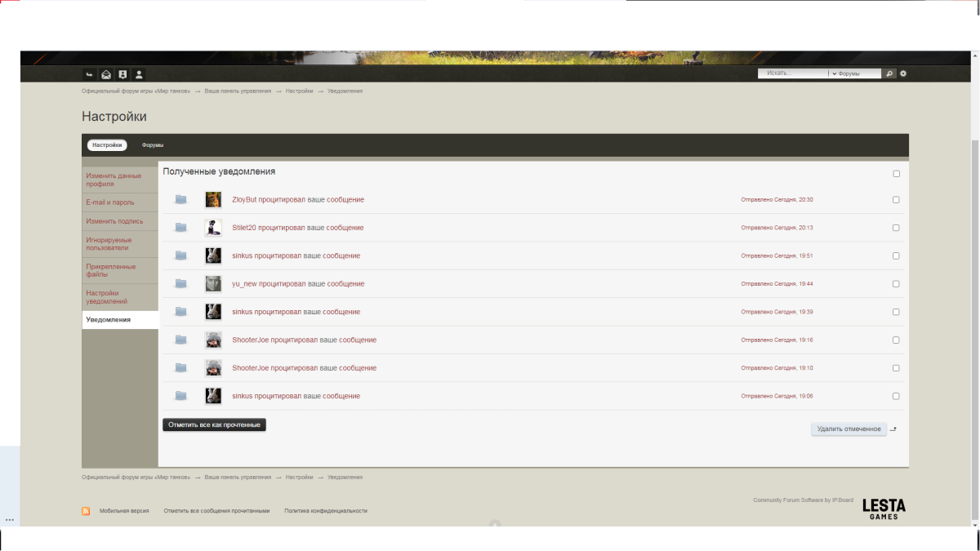Open ZloyBut's avatar picture
980x551 pixels.
tap(213, 199)
